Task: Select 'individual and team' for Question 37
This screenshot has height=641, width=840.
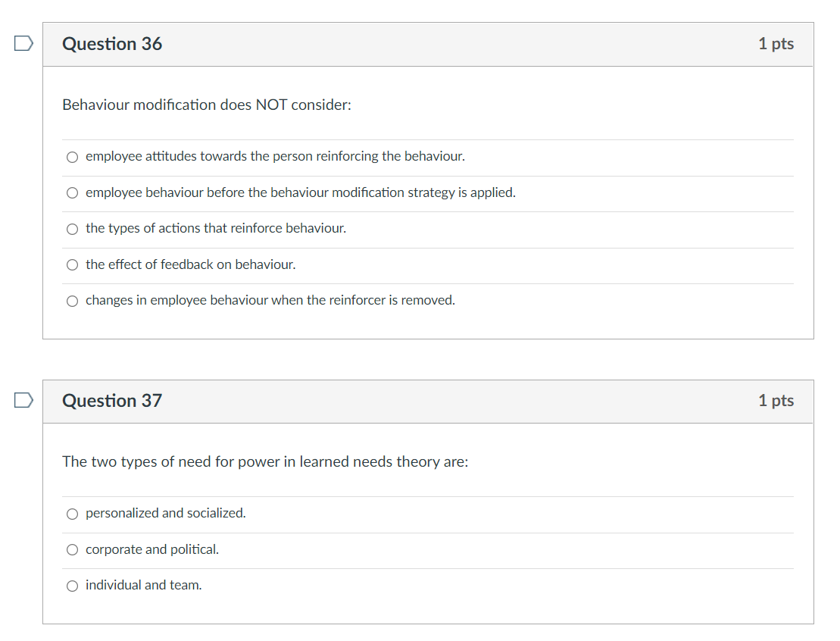Action: 72,585
